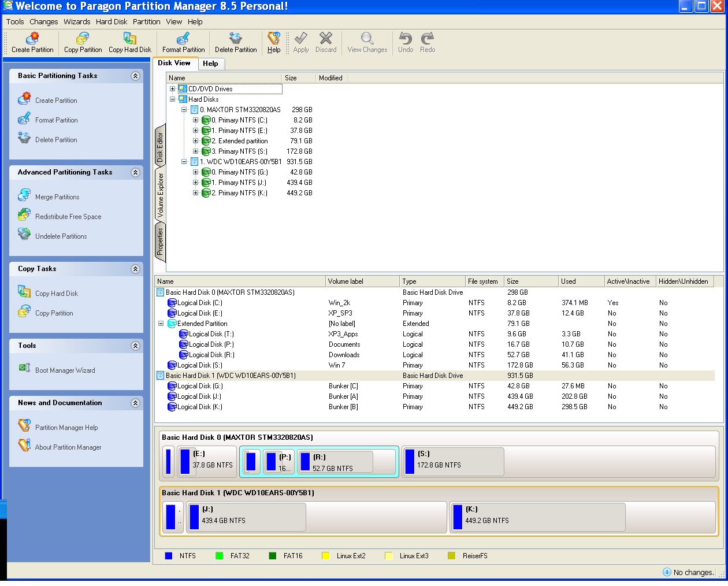Open the Volume Explorer vertical tab
The height and width of the screenshot is (586, 728).
coord(160,195)
